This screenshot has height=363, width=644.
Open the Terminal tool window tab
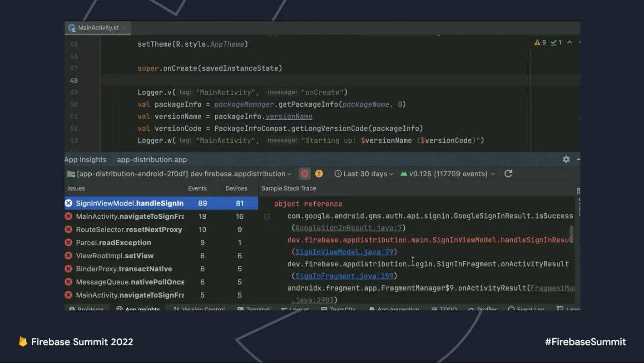coord(253,309)
